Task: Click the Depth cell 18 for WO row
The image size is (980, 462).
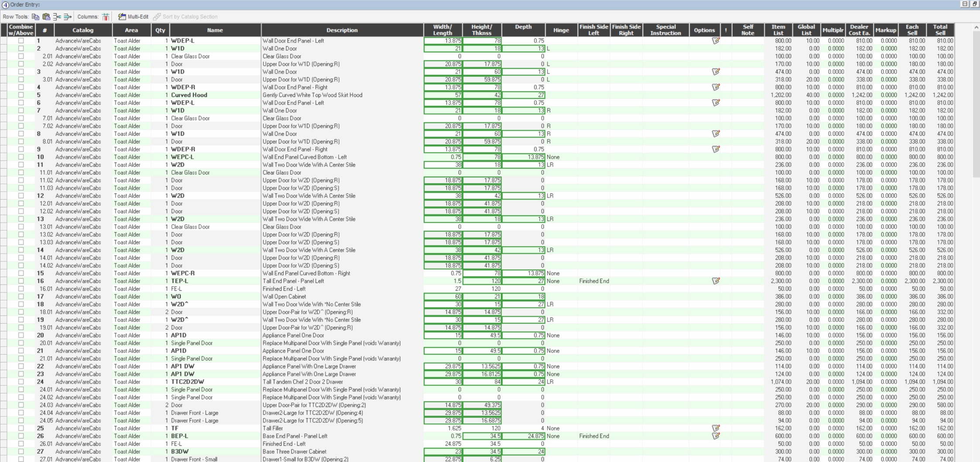Action: click(523, 296)
